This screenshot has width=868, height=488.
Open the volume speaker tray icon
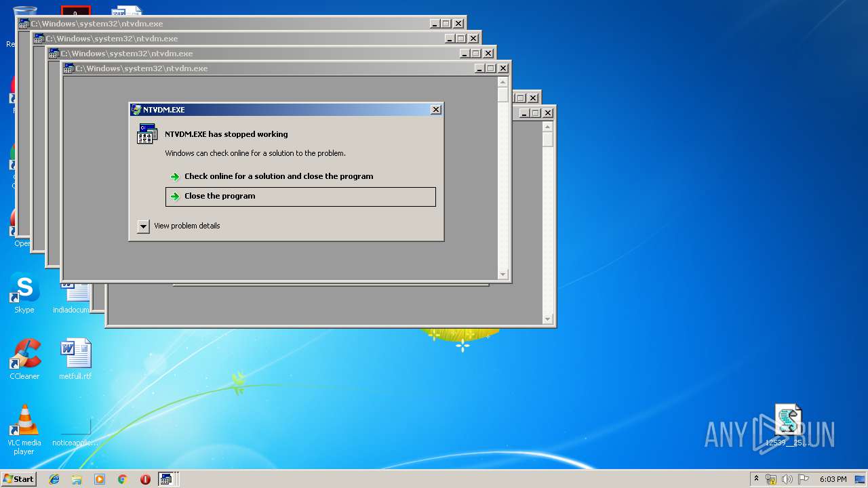787,479
